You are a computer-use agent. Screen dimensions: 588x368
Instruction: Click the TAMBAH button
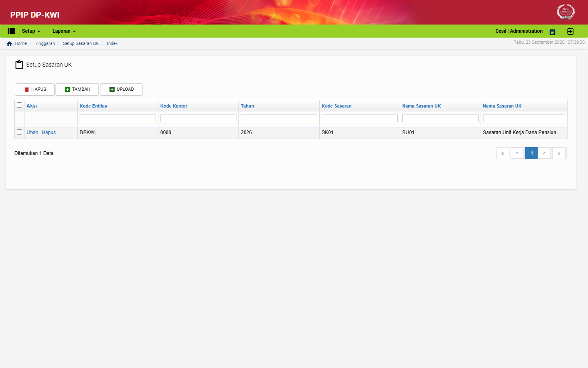point(77,90)
